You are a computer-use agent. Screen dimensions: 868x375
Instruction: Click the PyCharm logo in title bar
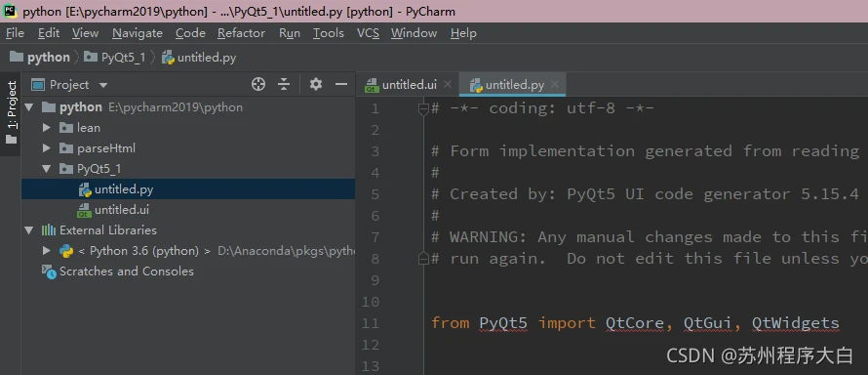[x=11, y=11]
